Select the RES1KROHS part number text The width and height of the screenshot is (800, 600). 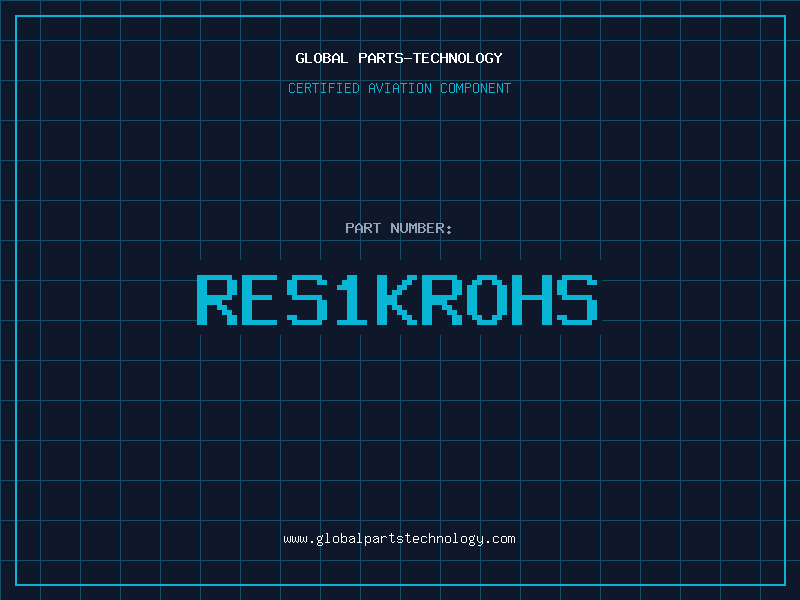(x=397, y=299)
